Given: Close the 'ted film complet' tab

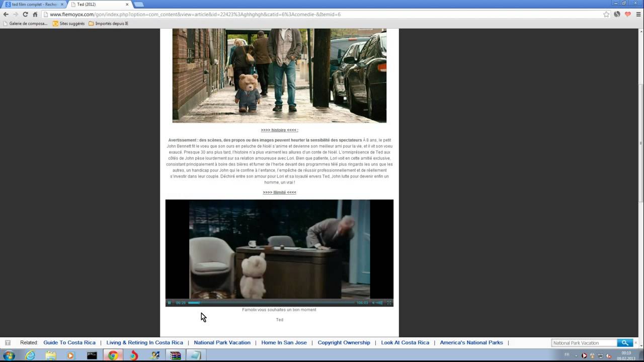Looking at the screenshot, I should [62, 5].
